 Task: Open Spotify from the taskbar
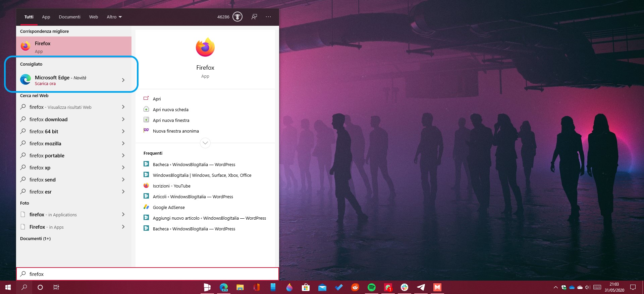tap(372, 287)
